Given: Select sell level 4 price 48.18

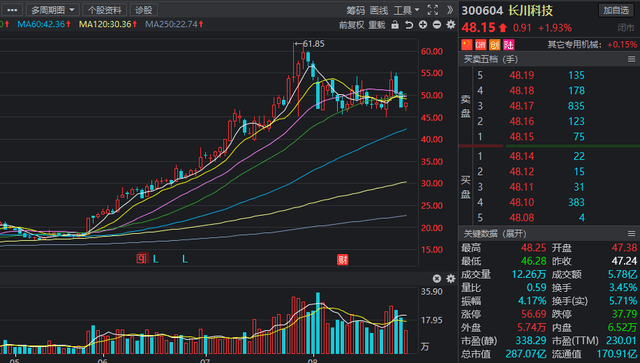Looking at the screenshot, I should coord(522,91).
